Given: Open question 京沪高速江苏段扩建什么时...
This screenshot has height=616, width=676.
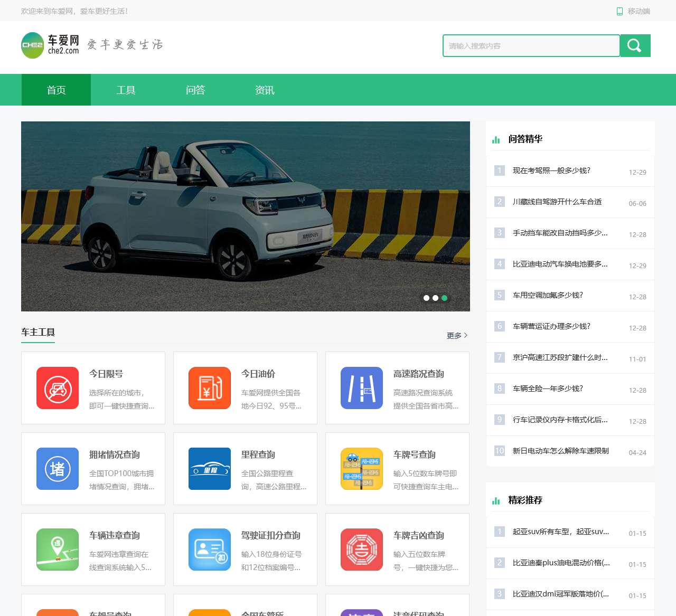Looking at the screenshot, I should [x=560, y=357].
